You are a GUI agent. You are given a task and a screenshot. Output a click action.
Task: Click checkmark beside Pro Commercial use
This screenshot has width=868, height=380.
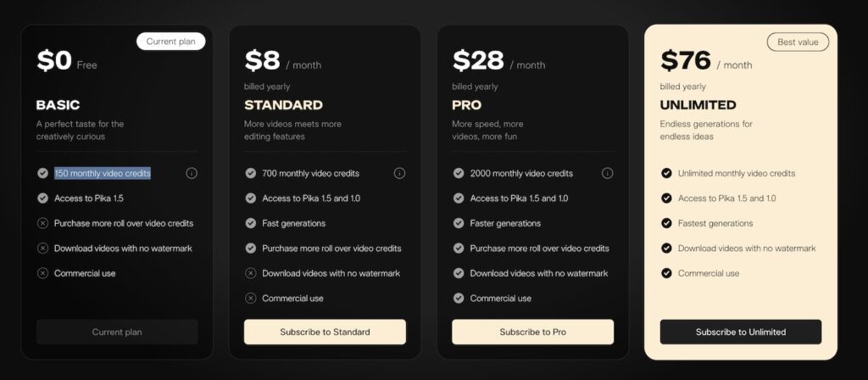click(459, 298)
